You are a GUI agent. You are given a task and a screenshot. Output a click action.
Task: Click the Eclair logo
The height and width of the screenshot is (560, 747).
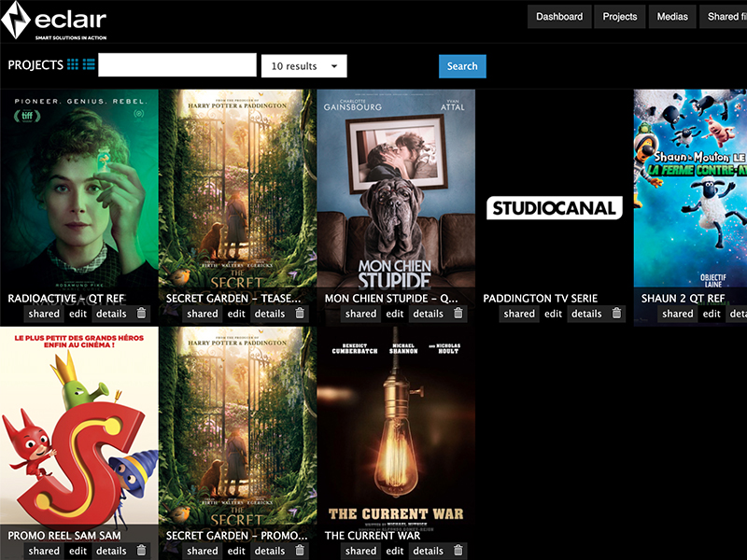[54, 21]
